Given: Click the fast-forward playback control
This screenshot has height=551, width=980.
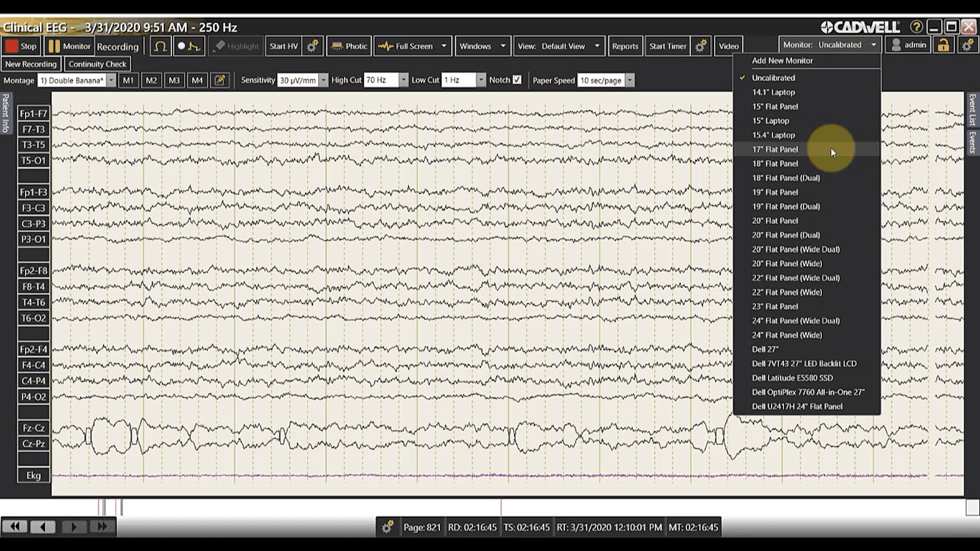Looking at the screenshot, I should pos(102,526).
